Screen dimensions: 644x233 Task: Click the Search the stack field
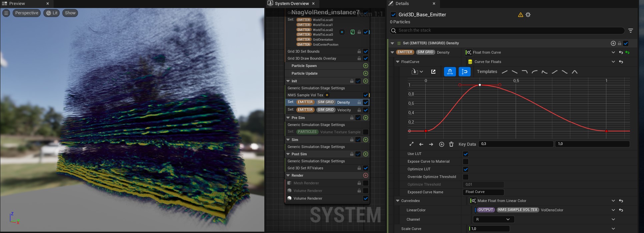[507, 30]
